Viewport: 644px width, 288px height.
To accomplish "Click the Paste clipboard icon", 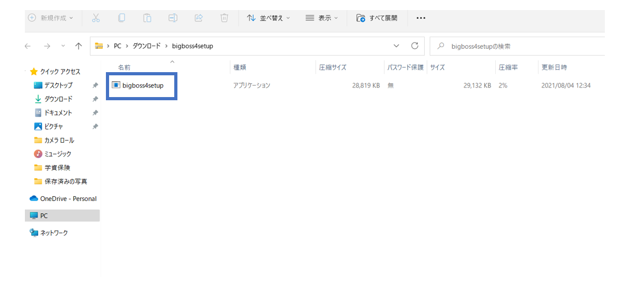I will [x=147, y=18].
